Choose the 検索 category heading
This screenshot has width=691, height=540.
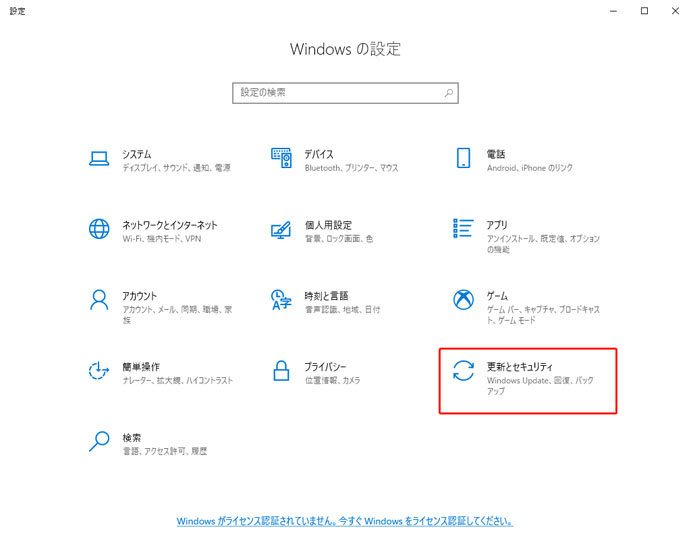131,438
